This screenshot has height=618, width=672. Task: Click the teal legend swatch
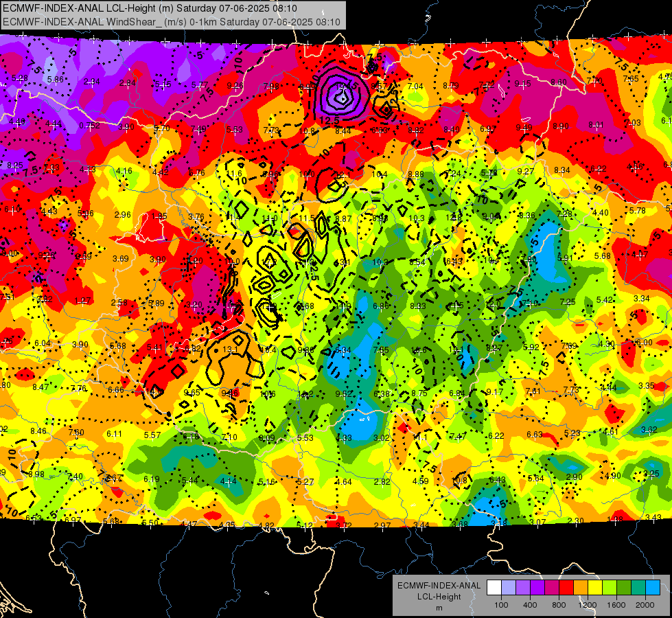point(638,588)
